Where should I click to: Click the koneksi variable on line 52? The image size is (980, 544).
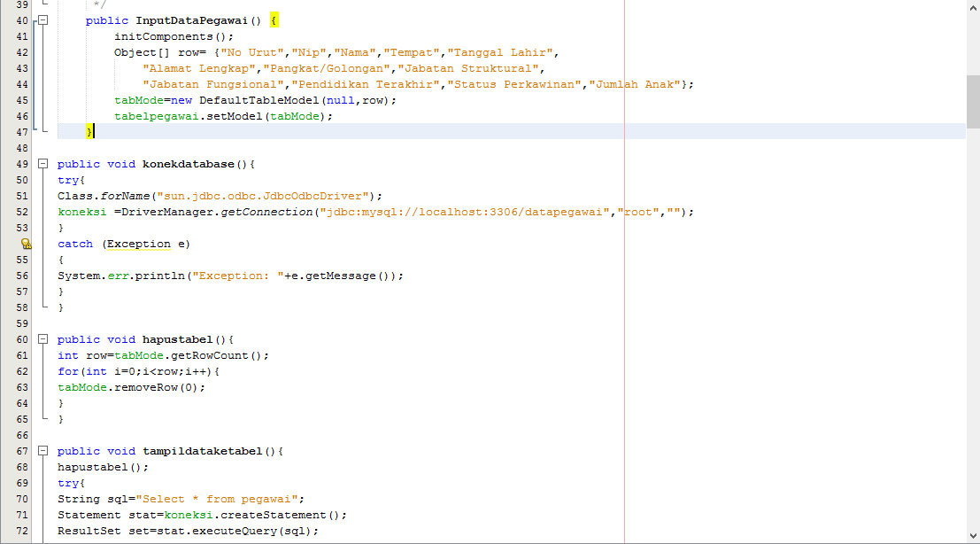point(76,212)
